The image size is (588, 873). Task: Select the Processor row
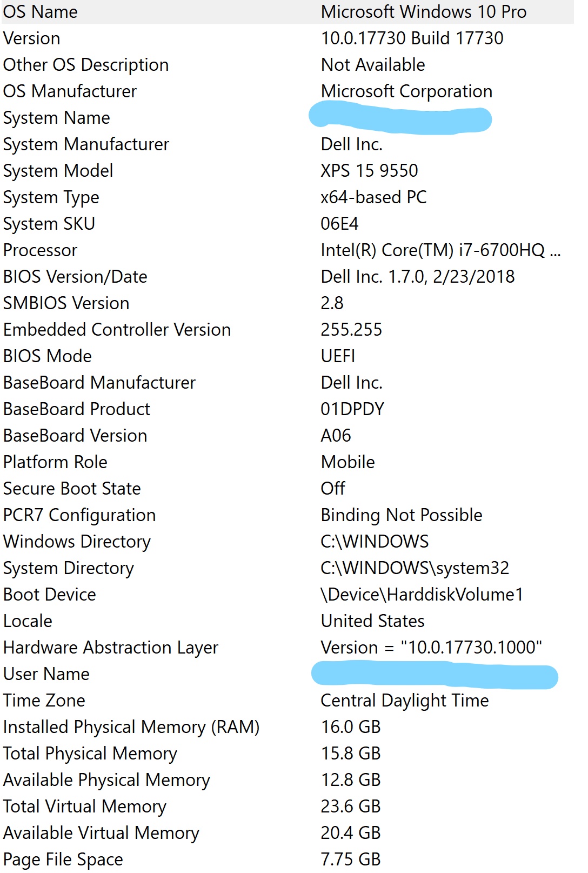pyautogui.click(x=288, y=250)
